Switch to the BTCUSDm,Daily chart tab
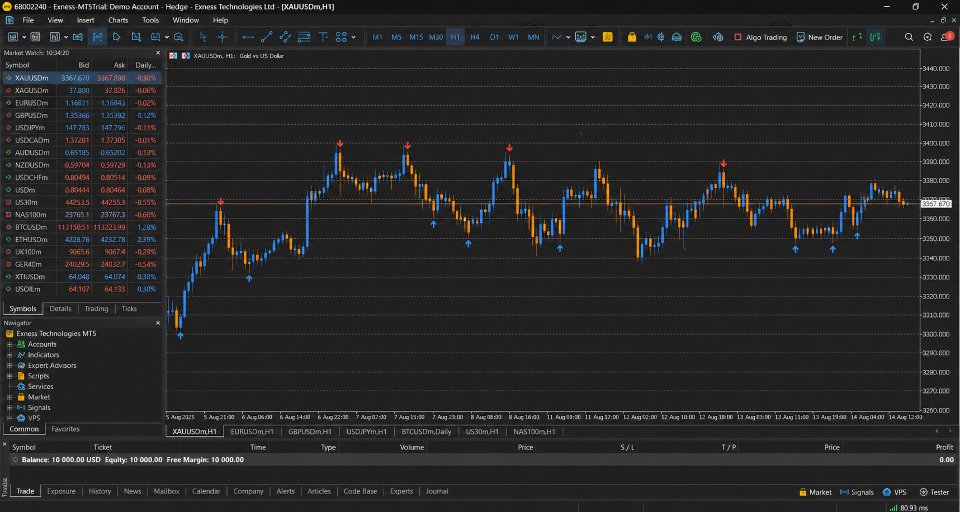This screenshot has width=960, height=512. coord(426,431)
